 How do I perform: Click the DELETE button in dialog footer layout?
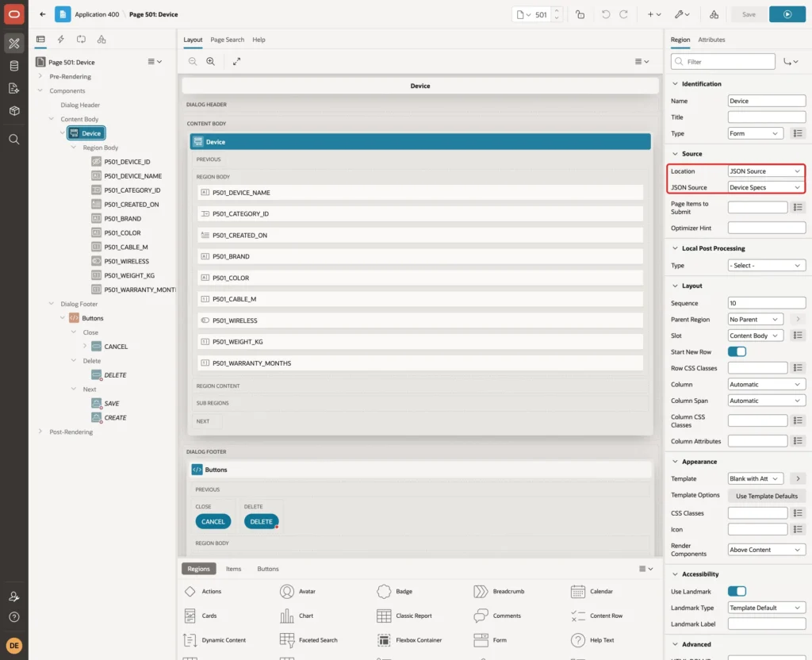(261, 522)
